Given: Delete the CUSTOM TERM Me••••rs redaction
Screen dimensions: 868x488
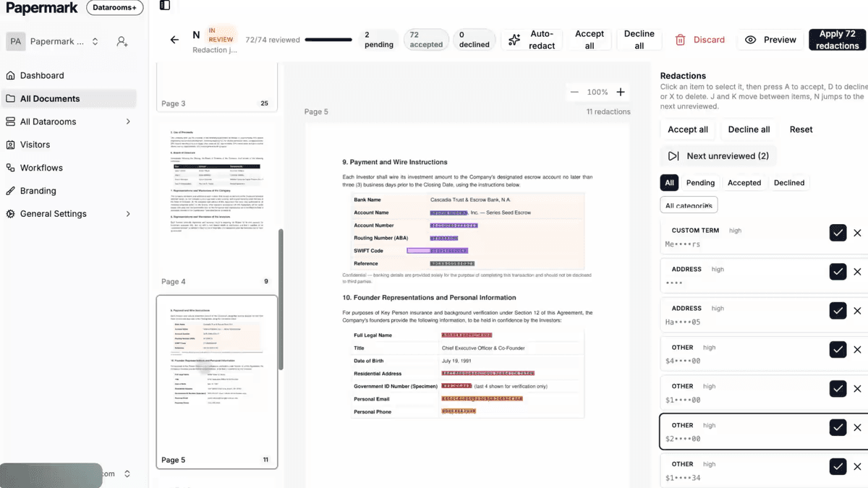Looking at the screenshot, I should click(x=858, y=233).
